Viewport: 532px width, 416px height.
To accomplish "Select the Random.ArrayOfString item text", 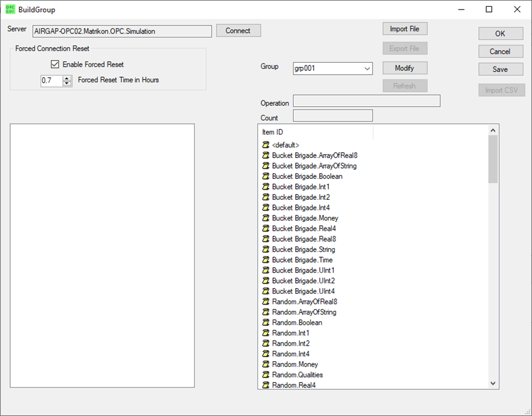I will pos(304,312).
